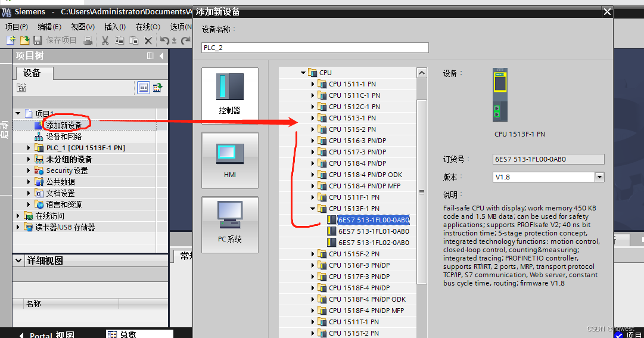The image size is (644, 338).
Task: Expand Security 设置 node
Action: [x=29, y=170]
